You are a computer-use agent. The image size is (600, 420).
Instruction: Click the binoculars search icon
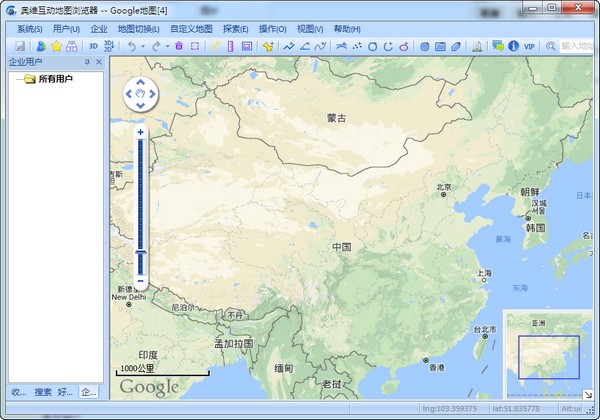coord(72,46)
